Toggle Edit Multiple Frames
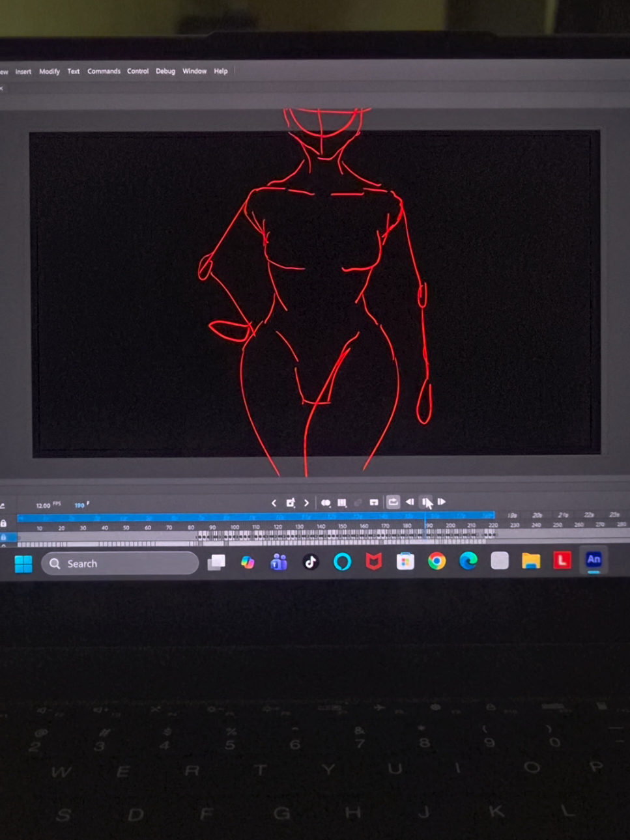 click(x=342, y=503)
